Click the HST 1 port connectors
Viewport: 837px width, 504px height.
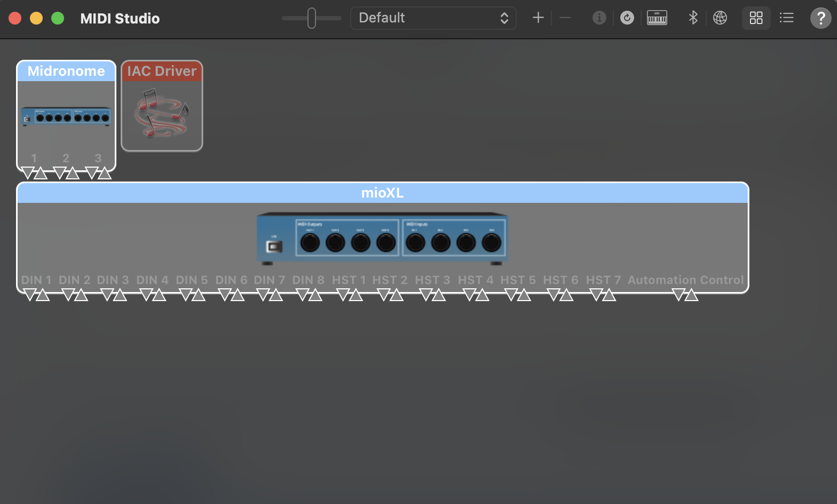tap(349, 295)
